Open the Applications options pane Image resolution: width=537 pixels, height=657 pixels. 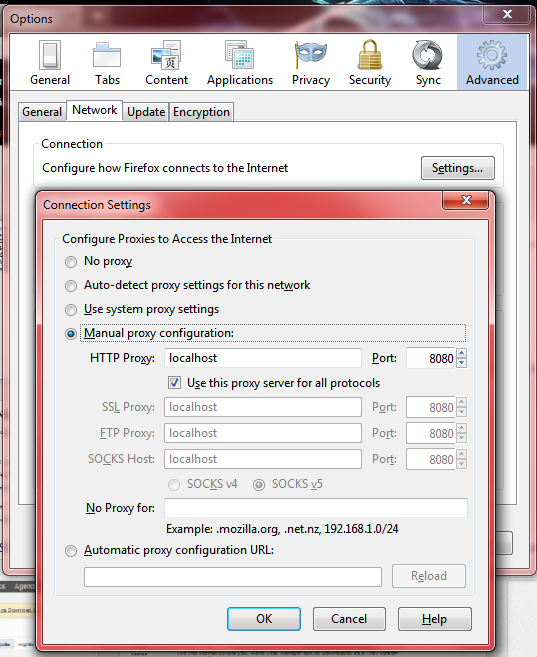pyautogui.click(x=240, y=62)
